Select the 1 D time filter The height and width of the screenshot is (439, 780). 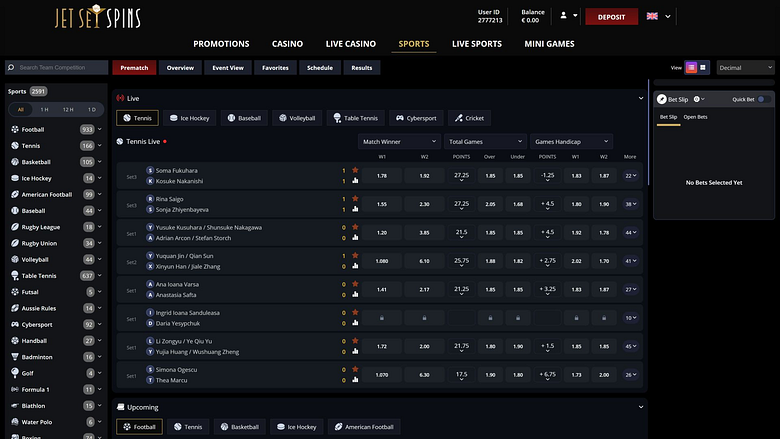(x=92, y=109)
